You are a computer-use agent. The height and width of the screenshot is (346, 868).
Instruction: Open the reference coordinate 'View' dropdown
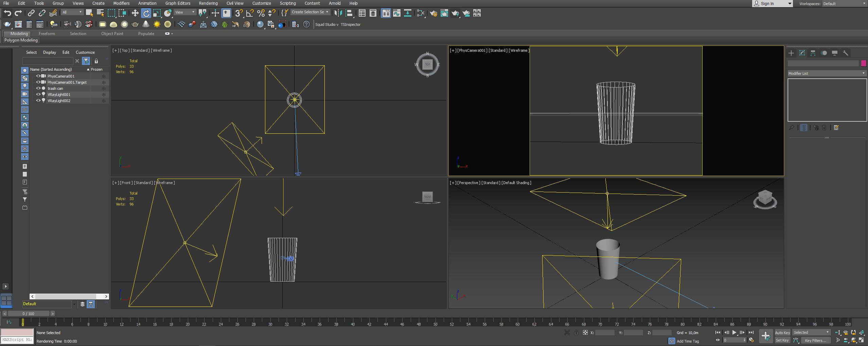pos(185,12)
